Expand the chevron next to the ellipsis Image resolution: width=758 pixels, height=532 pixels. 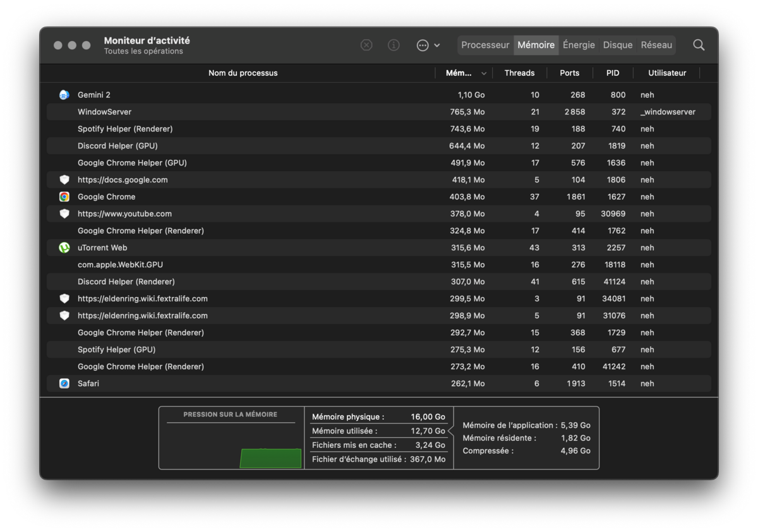437,45
